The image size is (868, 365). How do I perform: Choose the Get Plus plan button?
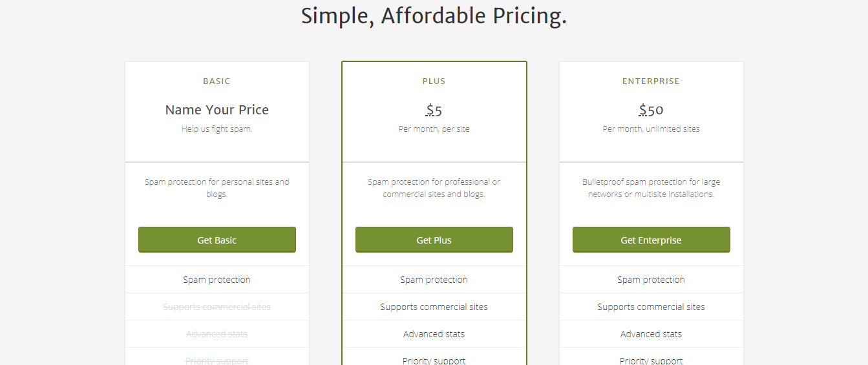[x=434, y=240]
